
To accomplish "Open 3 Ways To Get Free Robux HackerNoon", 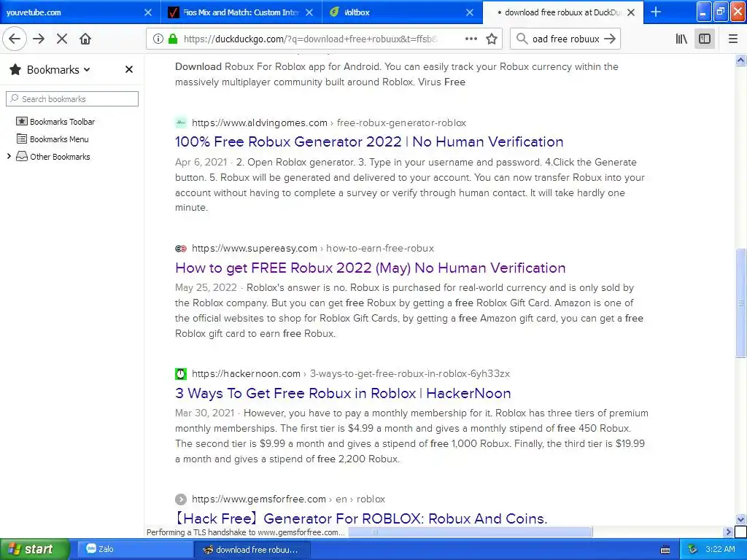I will [343, 393].
